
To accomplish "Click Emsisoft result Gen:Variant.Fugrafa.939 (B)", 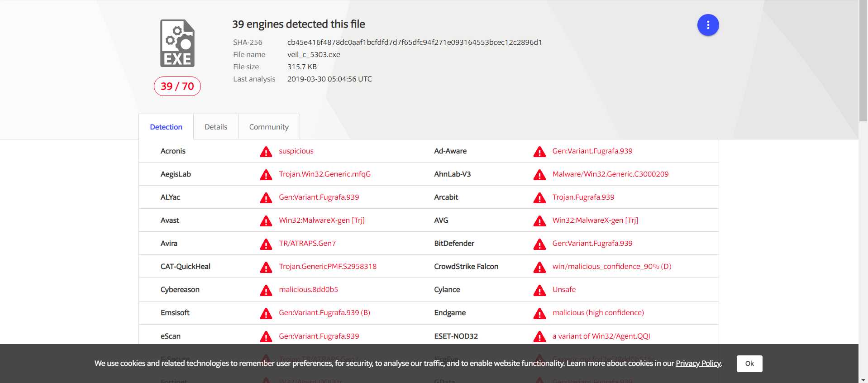I will click(x=324, y=312).
